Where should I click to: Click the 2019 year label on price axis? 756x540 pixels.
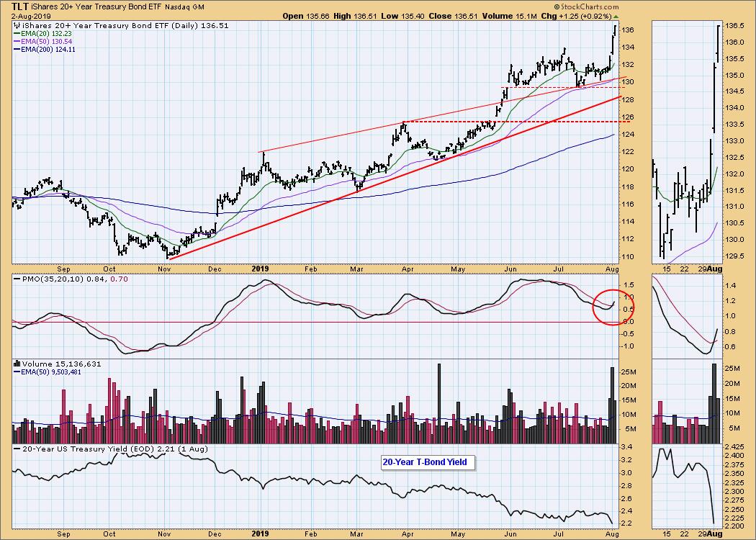point(261,269)
